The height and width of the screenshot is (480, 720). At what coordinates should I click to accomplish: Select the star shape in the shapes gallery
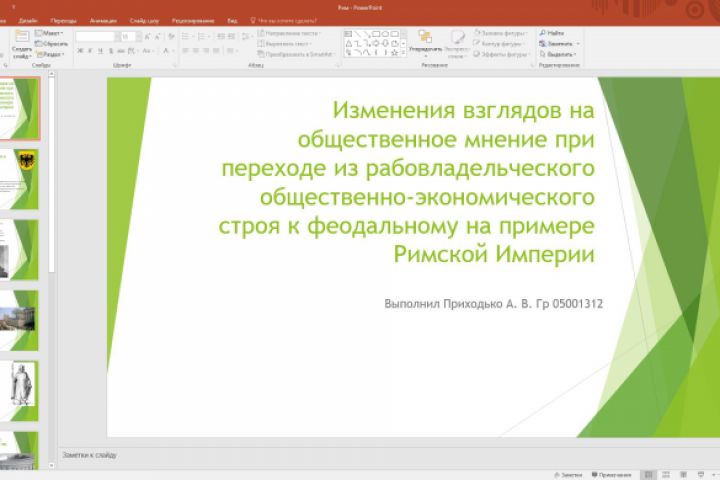point(394,53)
